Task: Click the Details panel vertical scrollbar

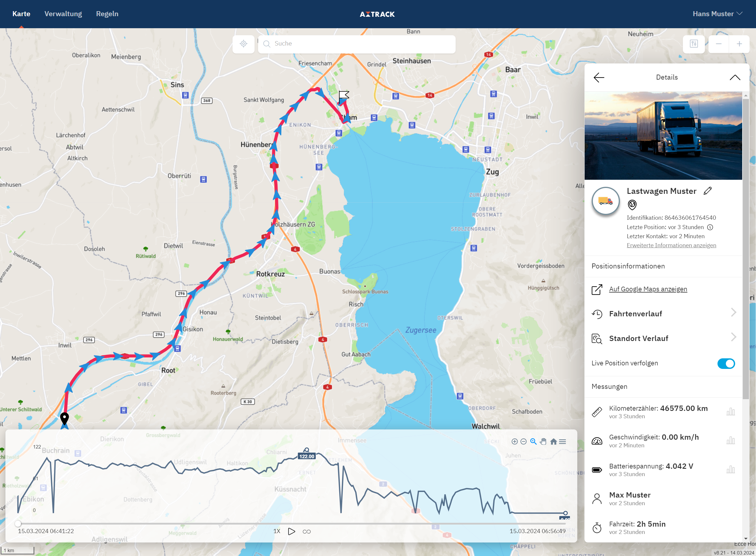Action: [745, 249]
